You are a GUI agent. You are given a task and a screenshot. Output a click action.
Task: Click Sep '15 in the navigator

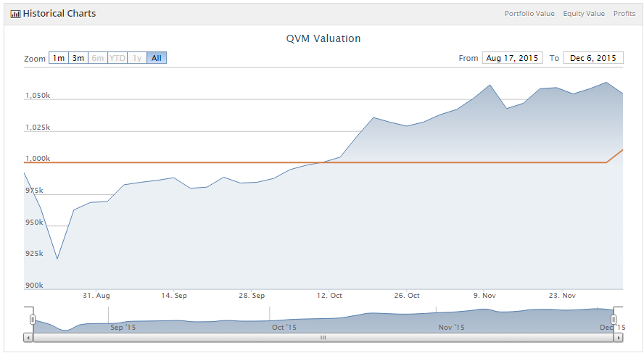[x=123, y=327]
